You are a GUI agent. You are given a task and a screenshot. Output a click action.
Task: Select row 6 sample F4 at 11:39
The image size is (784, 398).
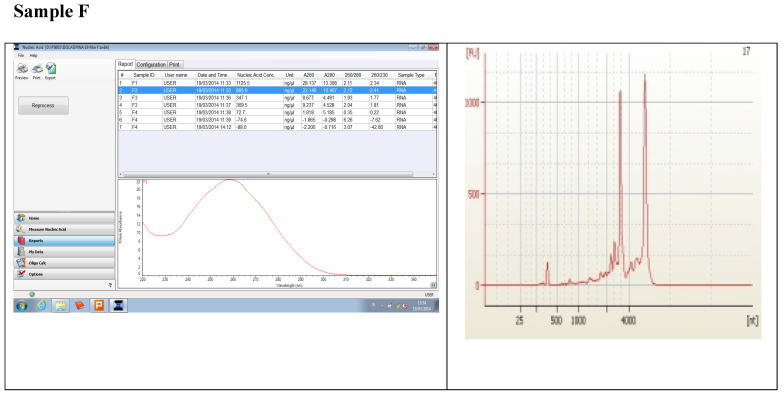coord(277,120)
